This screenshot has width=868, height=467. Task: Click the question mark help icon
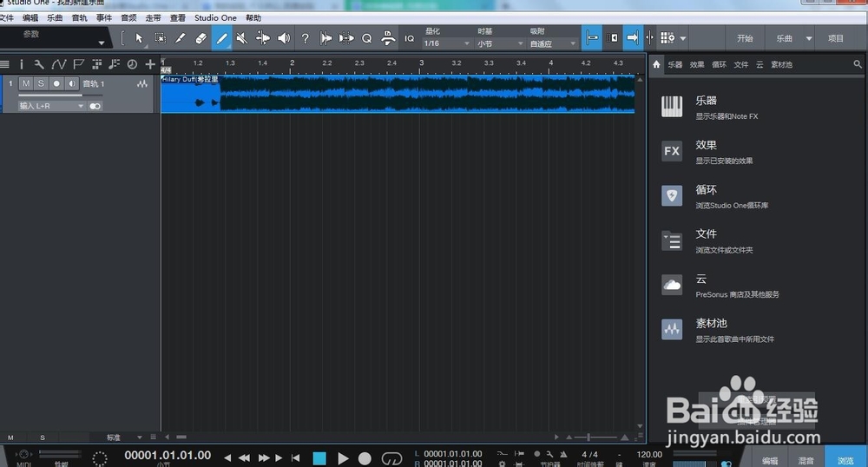305,38
